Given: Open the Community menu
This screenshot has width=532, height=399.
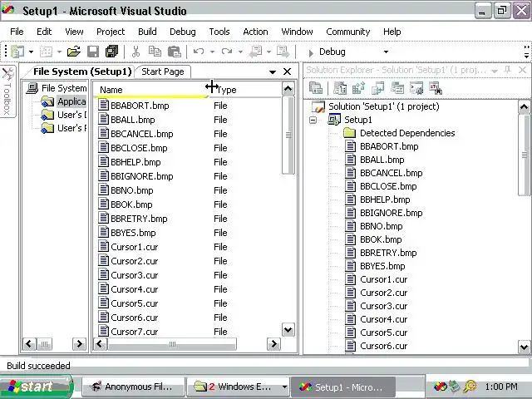Looking at the screenshot, I should tap(348, 32).
